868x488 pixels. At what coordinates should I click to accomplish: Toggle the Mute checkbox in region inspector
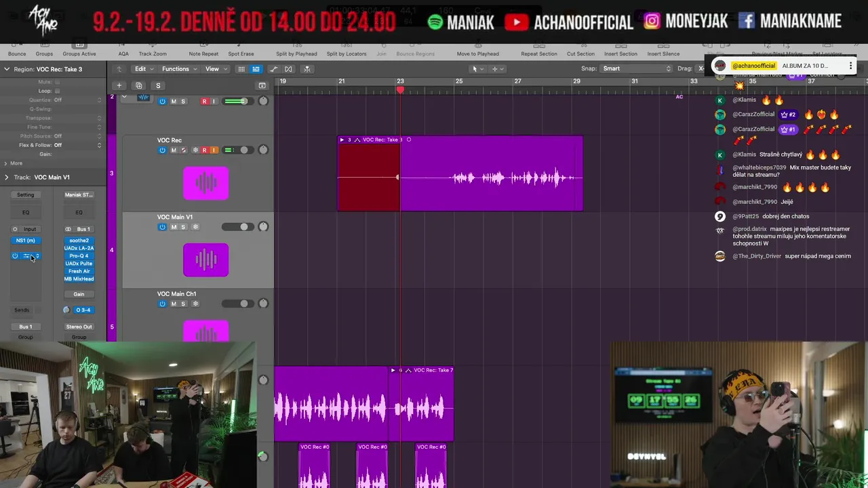tap(57, 82)
